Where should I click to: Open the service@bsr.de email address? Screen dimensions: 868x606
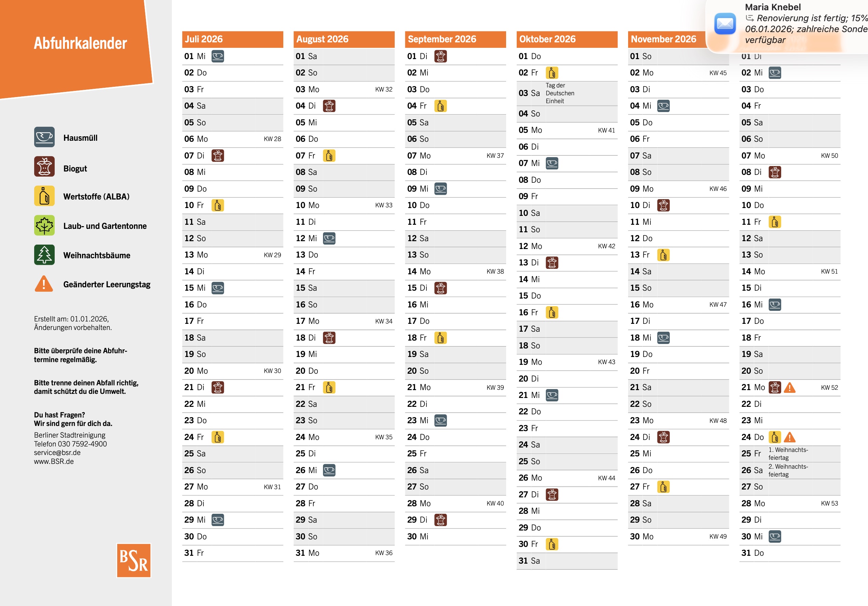click(57, 453)
